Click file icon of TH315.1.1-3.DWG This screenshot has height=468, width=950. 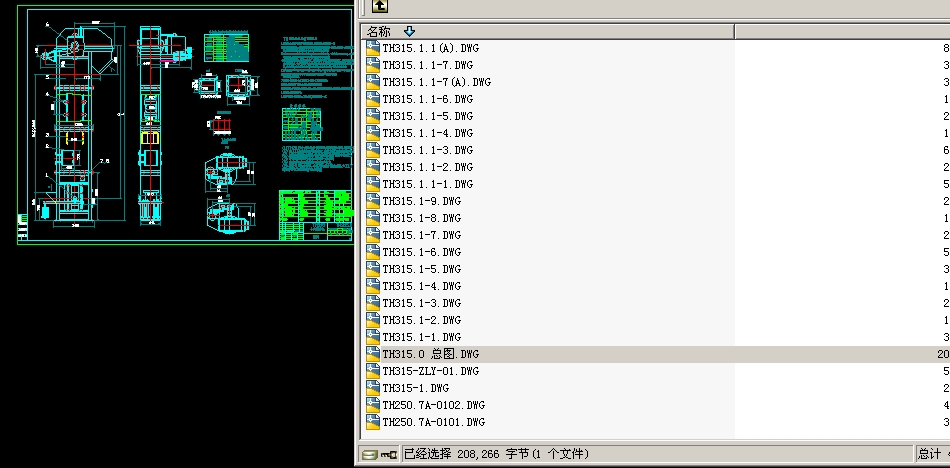pos(373,150)
